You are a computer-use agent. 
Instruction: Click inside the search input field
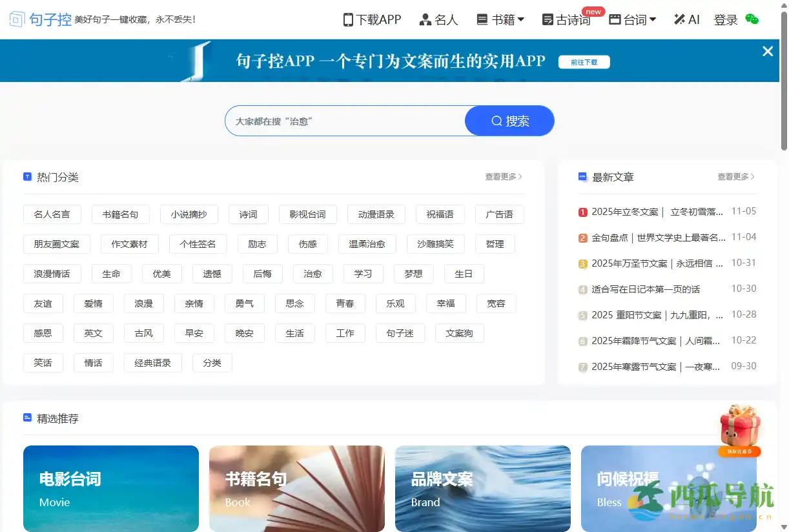[342, 121]
